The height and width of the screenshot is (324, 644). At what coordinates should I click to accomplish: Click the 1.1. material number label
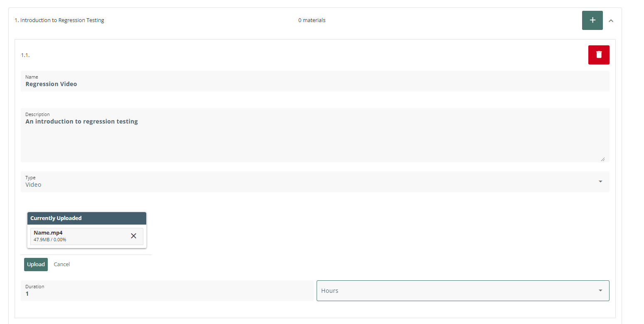[25, 55]
